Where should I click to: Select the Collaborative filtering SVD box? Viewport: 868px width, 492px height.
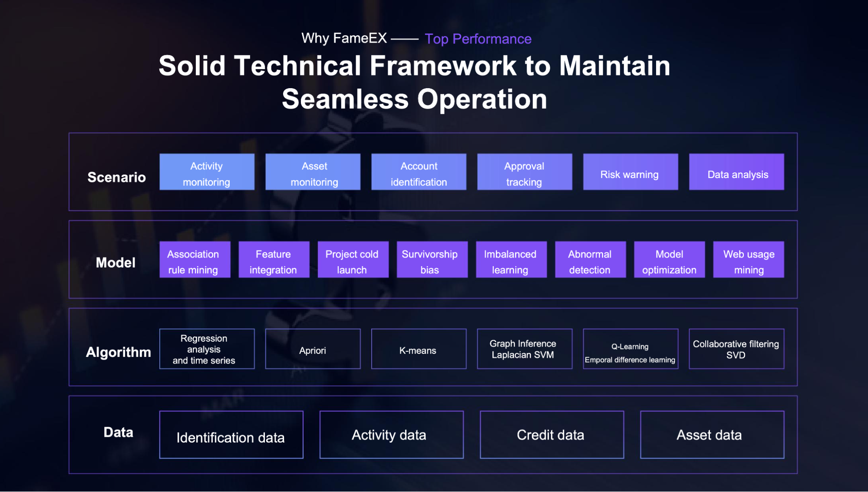(736, 349)
